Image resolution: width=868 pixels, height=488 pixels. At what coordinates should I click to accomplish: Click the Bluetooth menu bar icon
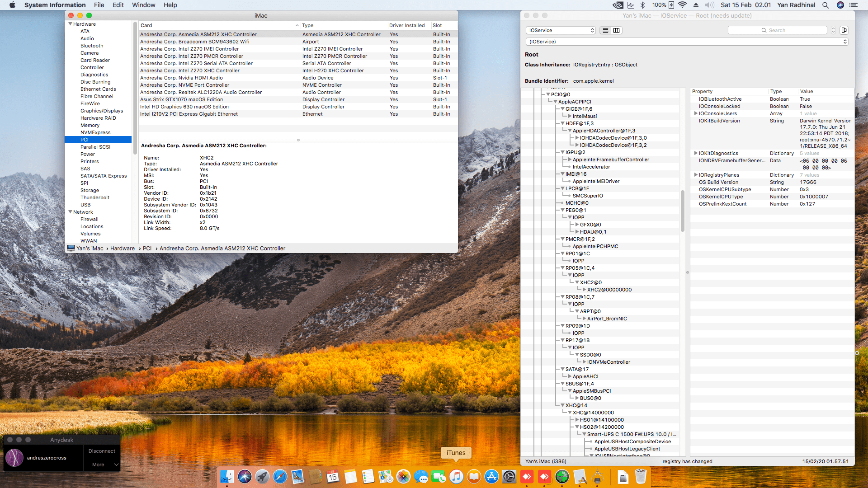(642, 5)
